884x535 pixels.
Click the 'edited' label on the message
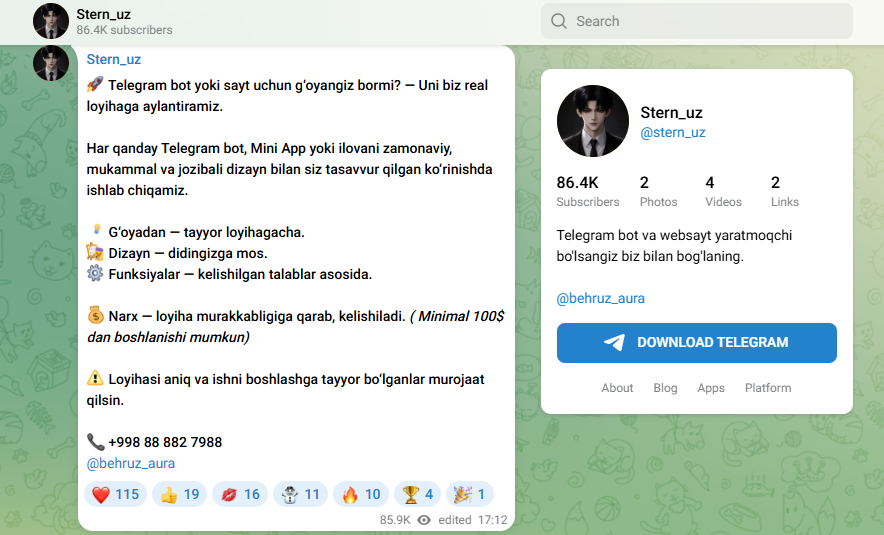454,520
